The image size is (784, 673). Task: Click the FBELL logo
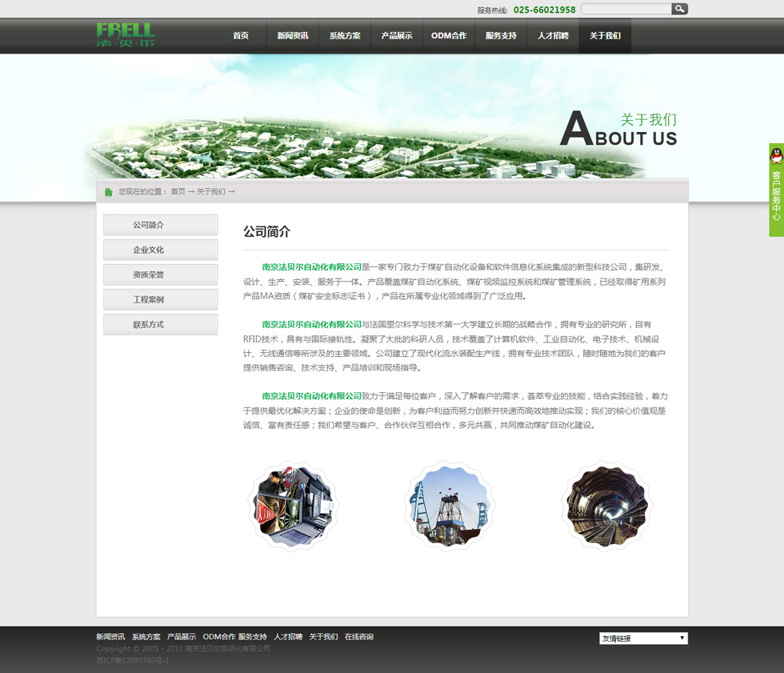pyautogui.click(x=125, y=35)
